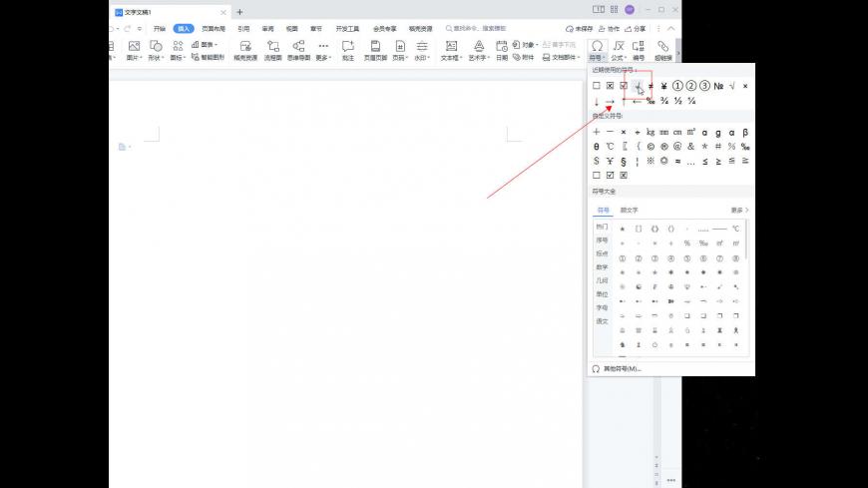Open the 图表 (Chart) dropdown in ribbon
868x488 pixels.
208,44
